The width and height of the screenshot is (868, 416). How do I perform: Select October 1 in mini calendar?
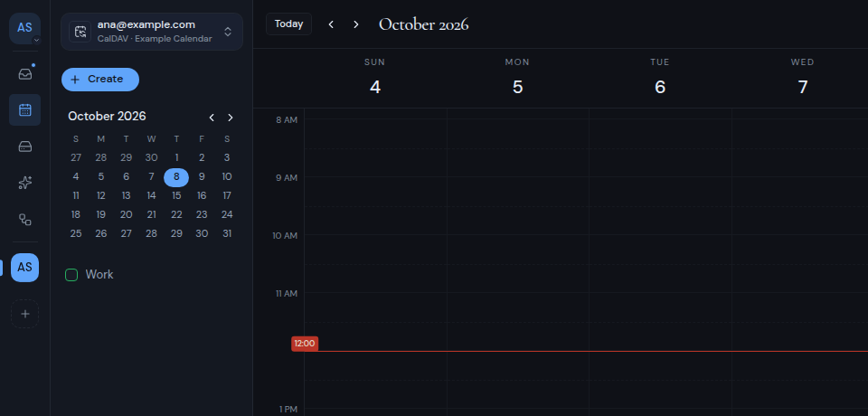[x=176, y=158]
